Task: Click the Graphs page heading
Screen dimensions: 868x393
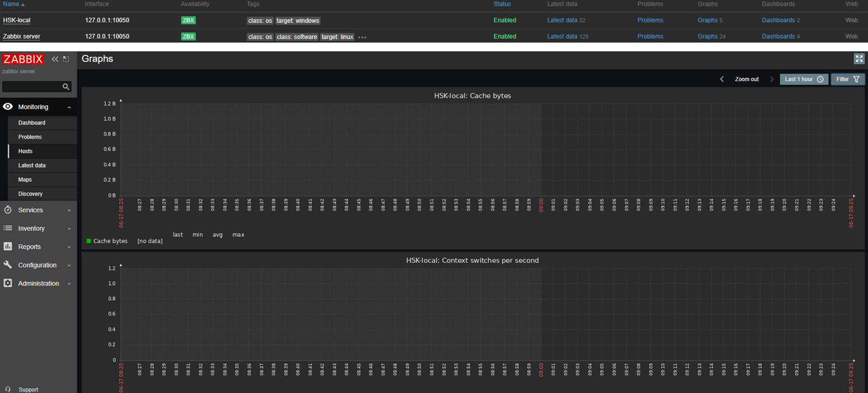Action: click(x=97, y=59)
